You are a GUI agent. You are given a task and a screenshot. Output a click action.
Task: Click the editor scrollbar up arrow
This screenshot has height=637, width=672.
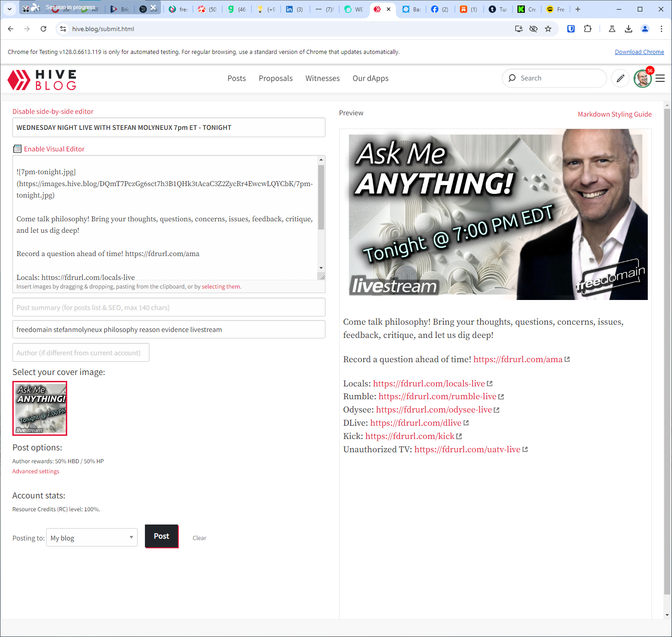(321, 160)
